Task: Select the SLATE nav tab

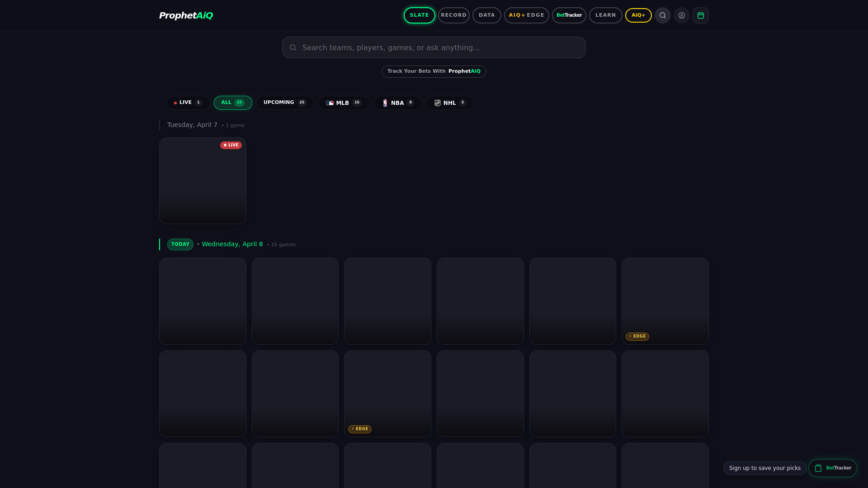Action: [419, 15]
